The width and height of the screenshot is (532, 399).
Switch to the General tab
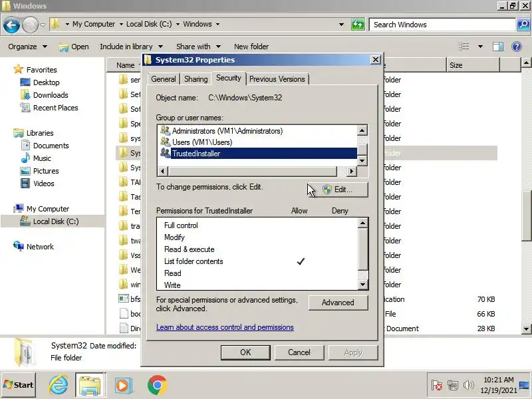pyautogui.click(x=164, y=79)
